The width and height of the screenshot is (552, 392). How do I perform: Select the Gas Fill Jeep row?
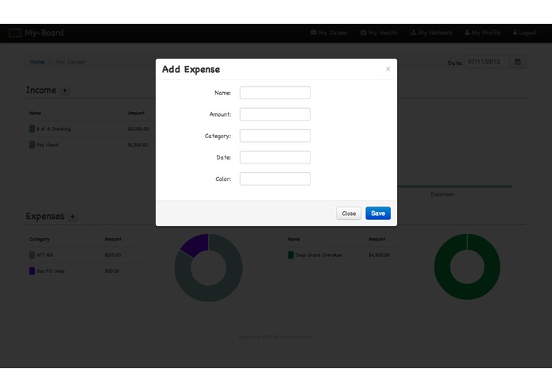pos(85,271)
